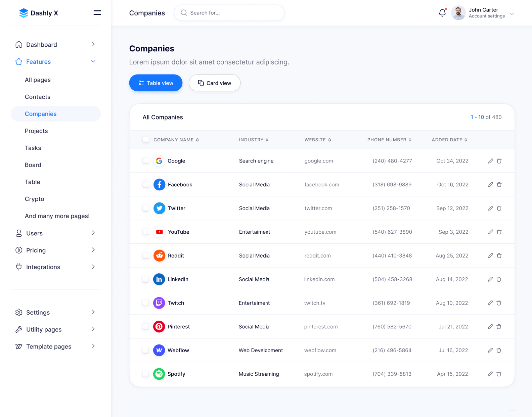This screenshot has height=417, width=532.
Task: Delete the YouTube row
Action: (x=499, y=232)
